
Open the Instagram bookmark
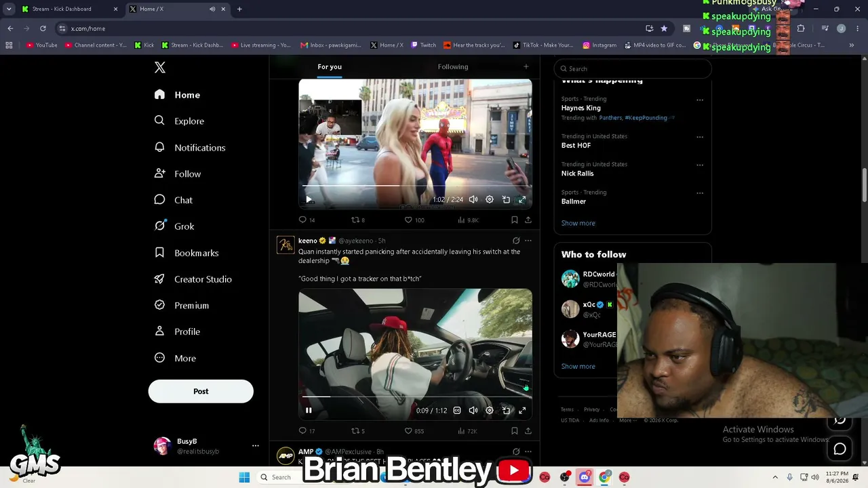point(599,45)
